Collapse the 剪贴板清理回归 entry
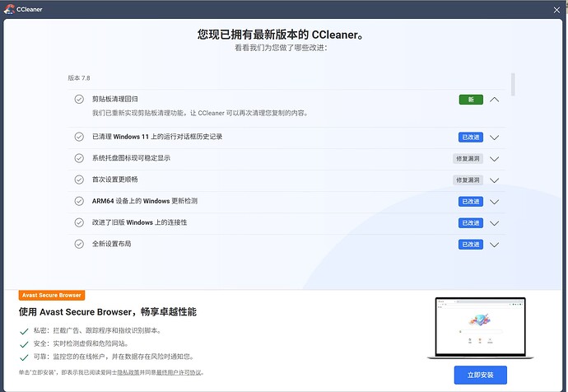This screenshot has height=392, width=568. pos(494,100)
